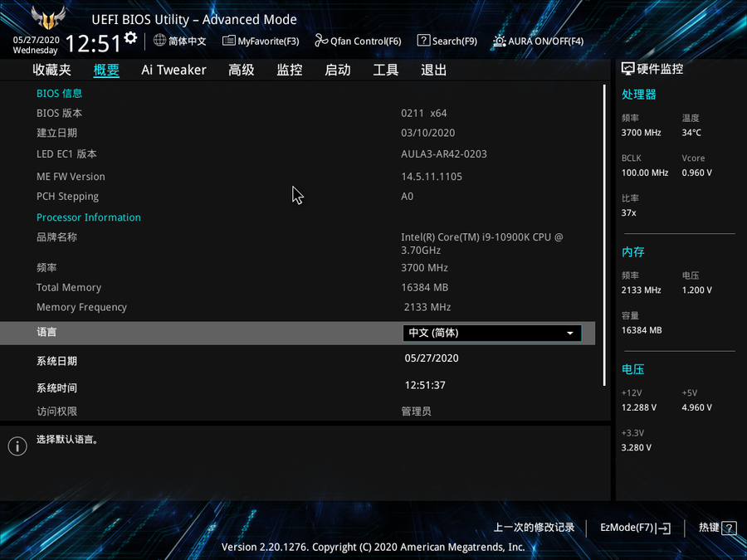This screenshot has width=747, height=560.
Task: Click the vertical scrollbar of the main panel
Action: point(604,234)
